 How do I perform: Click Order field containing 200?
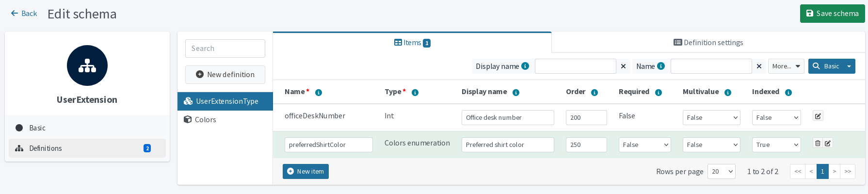coord(586,117)
